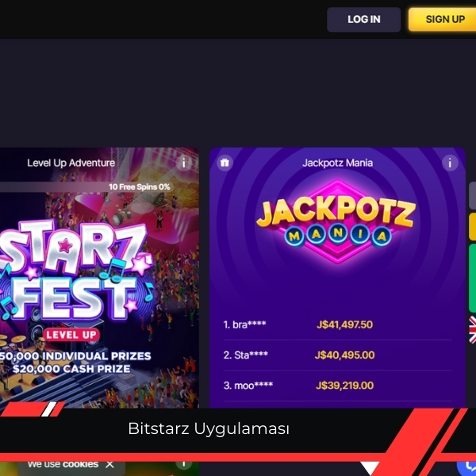Open the LOG IN button
This screenshot has height=476, width=476.
point(363,19)
